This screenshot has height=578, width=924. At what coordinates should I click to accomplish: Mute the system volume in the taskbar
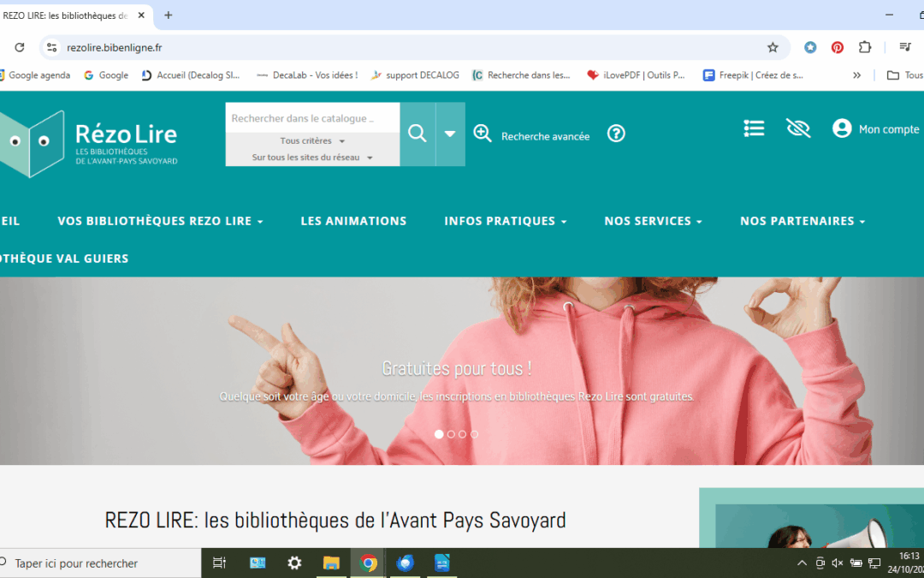pos(836,563)
